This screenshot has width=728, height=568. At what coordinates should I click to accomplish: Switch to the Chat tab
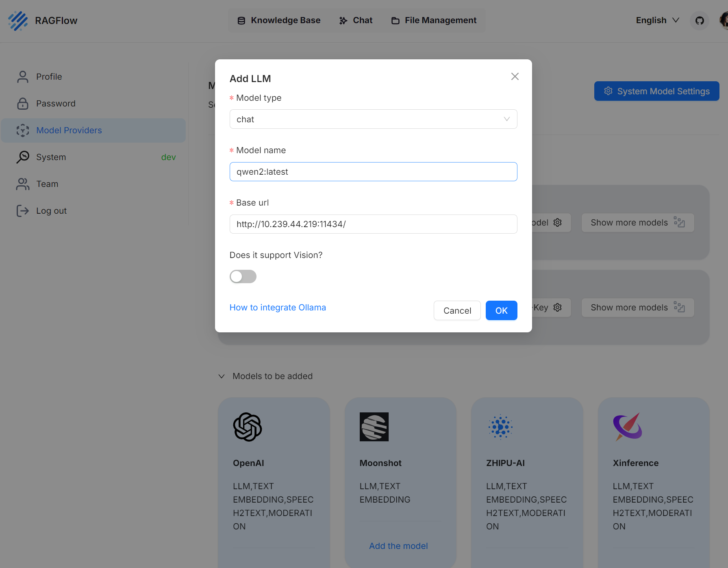[x=356, y=20]
